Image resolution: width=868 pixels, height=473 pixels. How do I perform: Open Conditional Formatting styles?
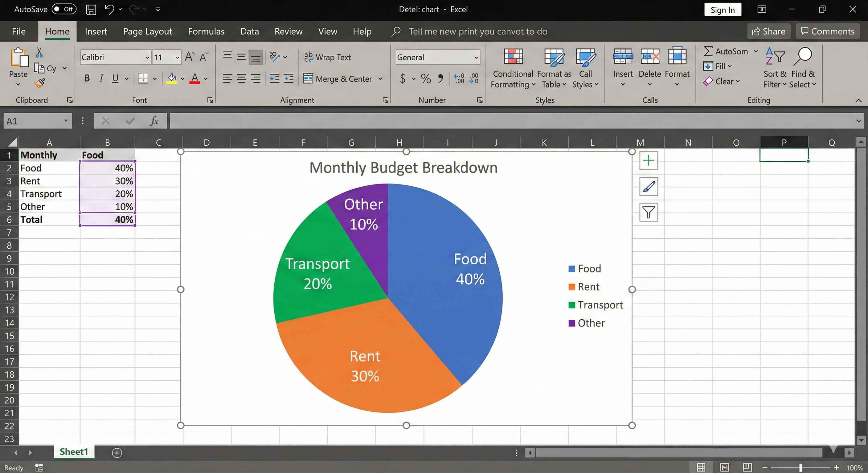(x=512, y=67)
